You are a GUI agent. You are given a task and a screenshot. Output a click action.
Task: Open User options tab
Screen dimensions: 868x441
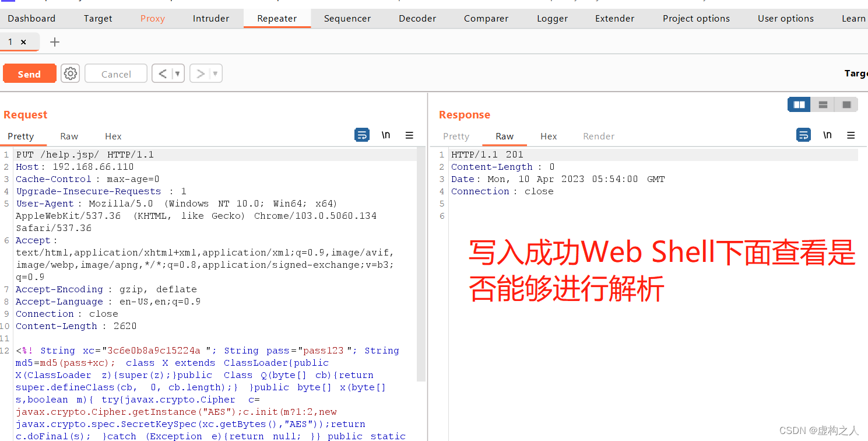click(785, 18)
